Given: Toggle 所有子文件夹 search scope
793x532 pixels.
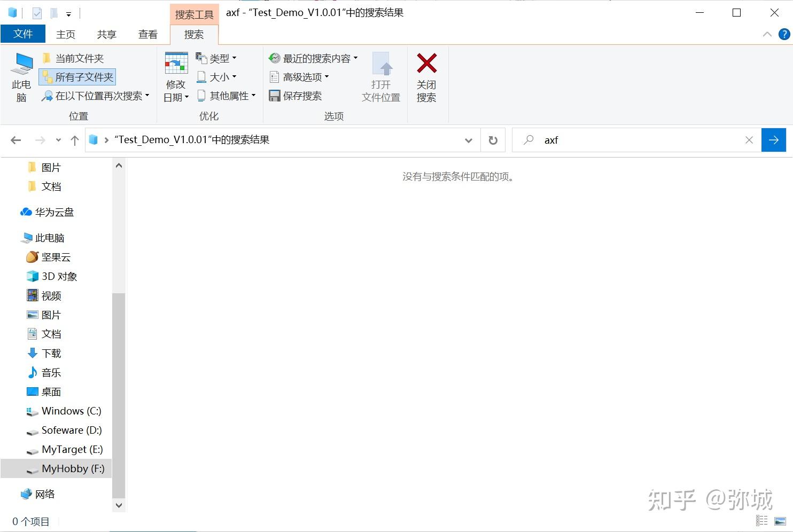Looking at the screenshot, I should (77, 76).
